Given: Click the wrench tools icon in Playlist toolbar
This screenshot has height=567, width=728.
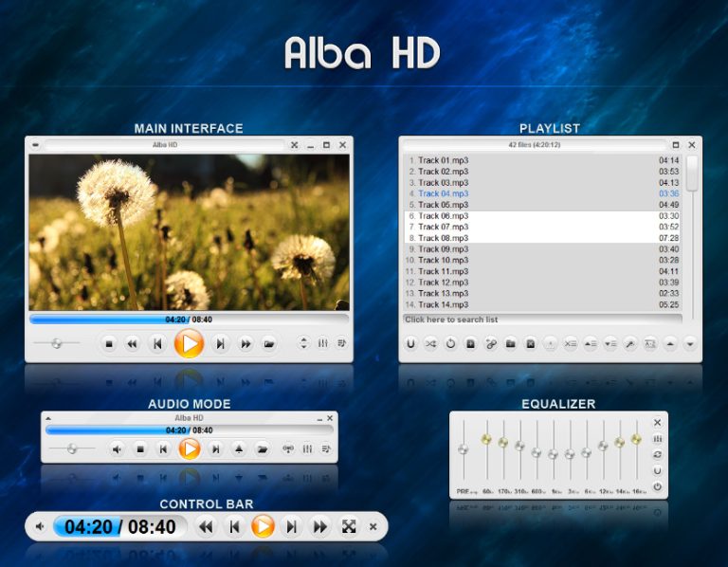Looking at the screenshot, I should pyautogui.click(x=630, y=343).
